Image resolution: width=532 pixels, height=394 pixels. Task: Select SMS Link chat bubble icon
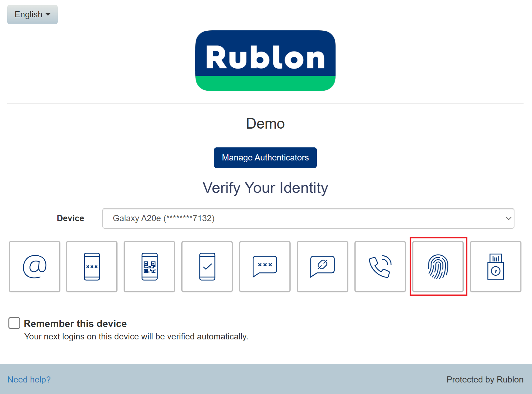(322, 267)
